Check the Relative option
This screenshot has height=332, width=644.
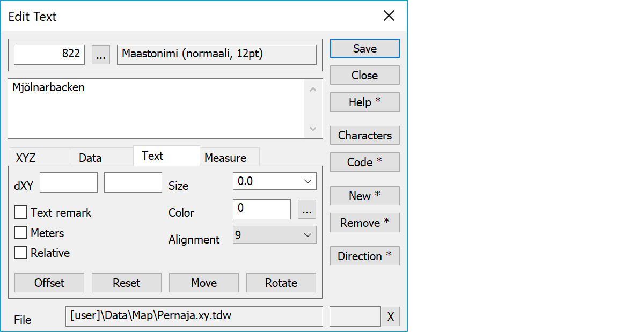point(21,253)
